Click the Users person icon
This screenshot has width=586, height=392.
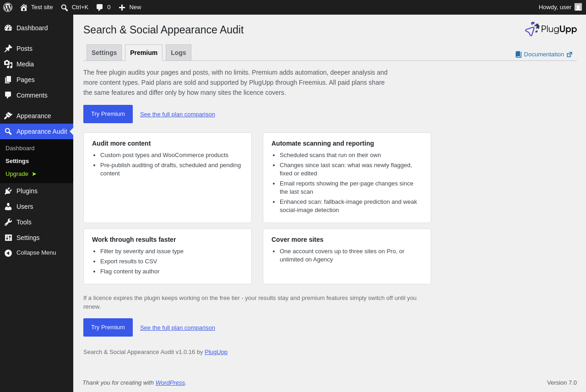point(8,207)
